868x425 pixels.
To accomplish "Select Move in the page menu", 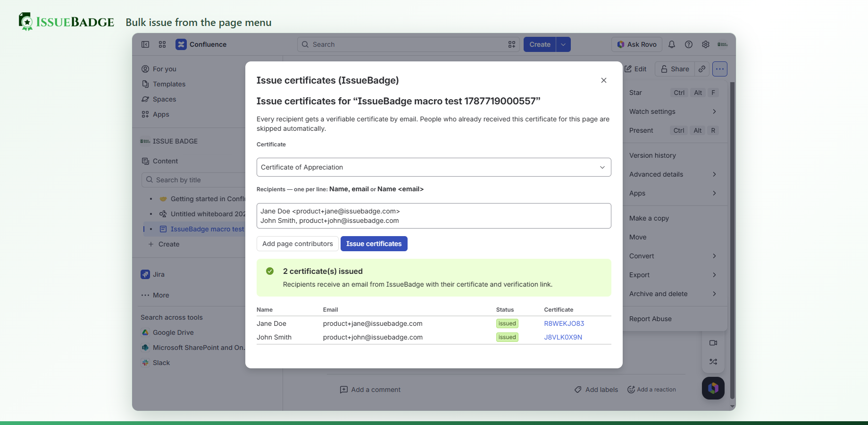I will click(x=674, y=237).
